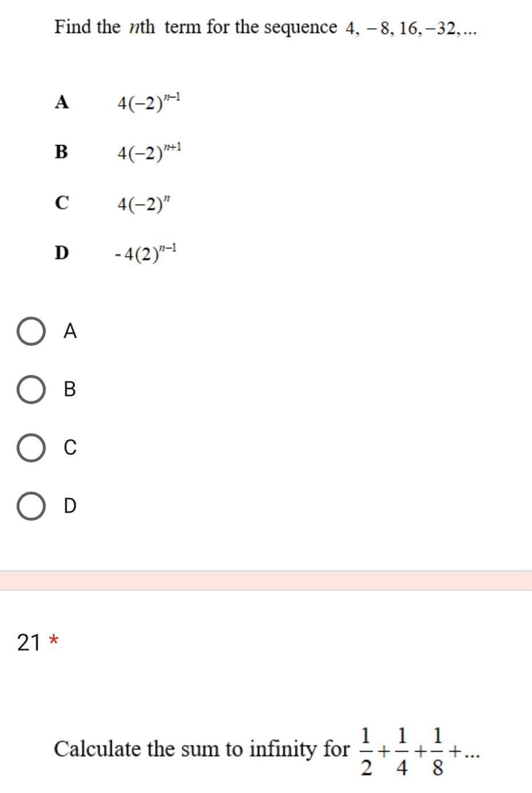Click the 'B' label beside its radio

[70, 389]
